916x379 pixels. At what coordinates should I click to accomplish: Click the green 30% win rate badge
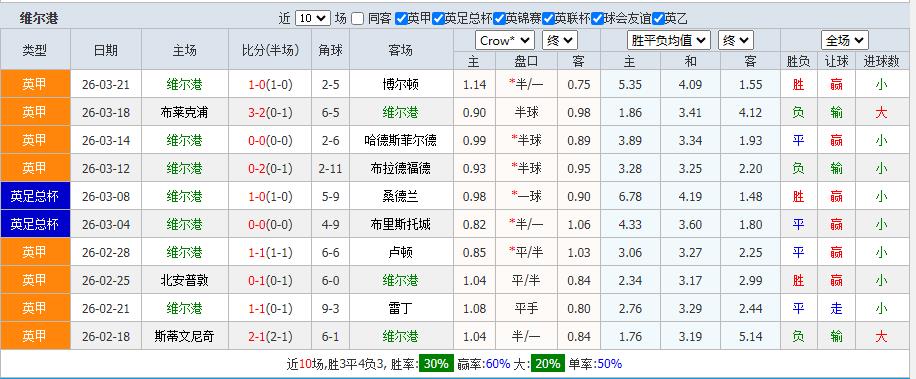(x=436, y=364)
